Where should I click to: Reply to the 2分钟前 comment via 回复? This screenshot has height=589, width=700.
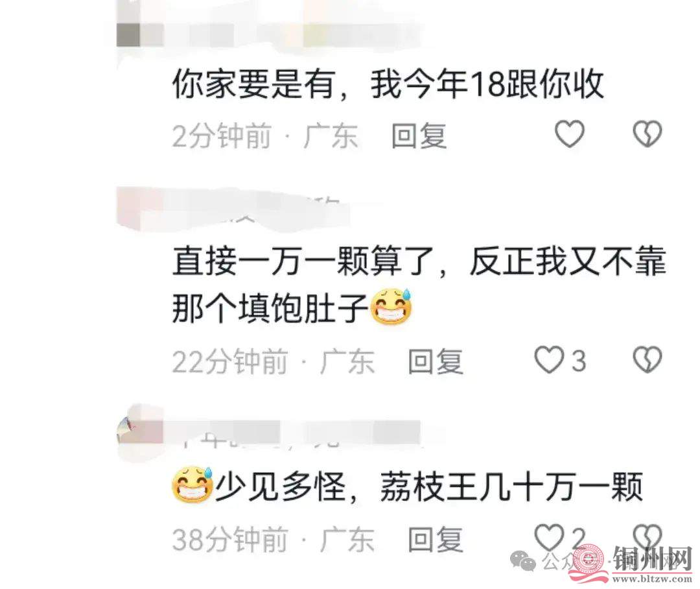coord(419,136)
